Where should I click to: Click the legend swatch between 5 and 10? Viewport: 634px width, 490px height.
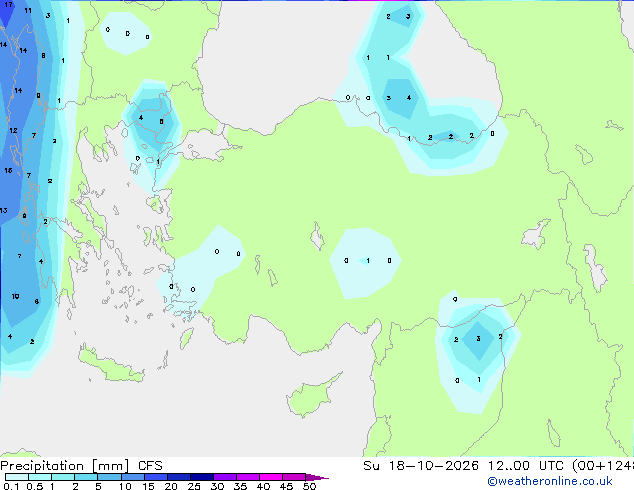(x=109, y=477)
